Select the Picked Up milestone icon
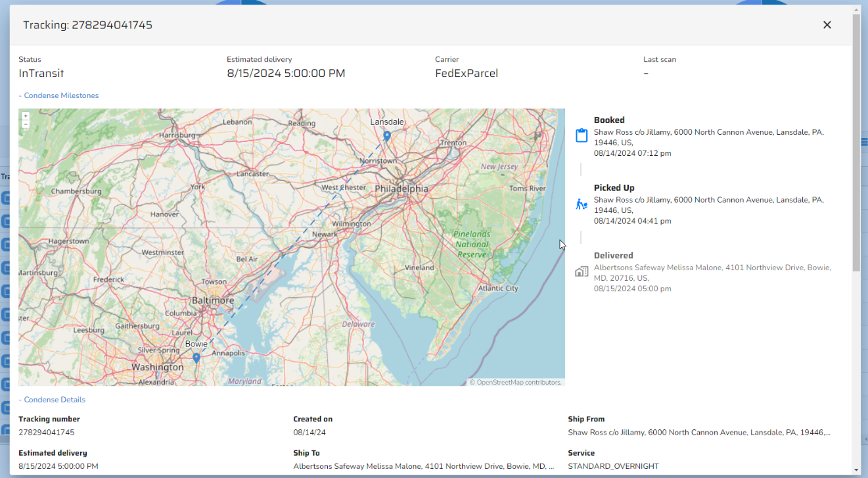 pos(582,204)
